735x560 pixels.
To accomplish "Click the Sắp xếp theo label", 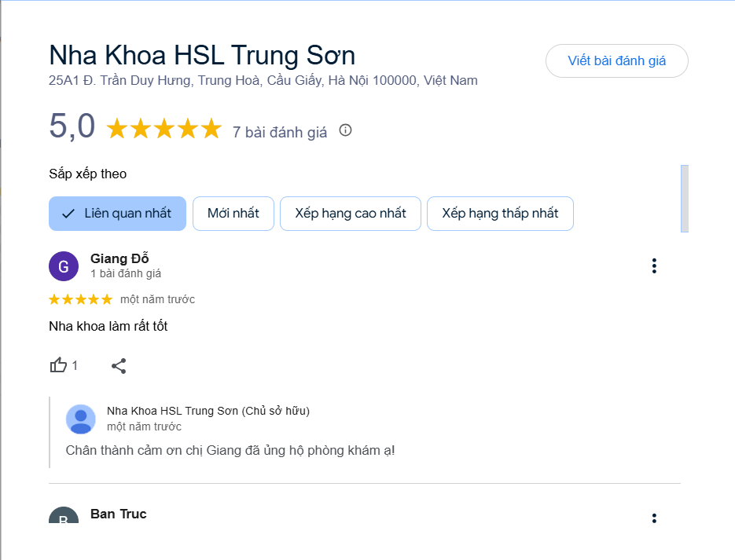I will [87, 174].
